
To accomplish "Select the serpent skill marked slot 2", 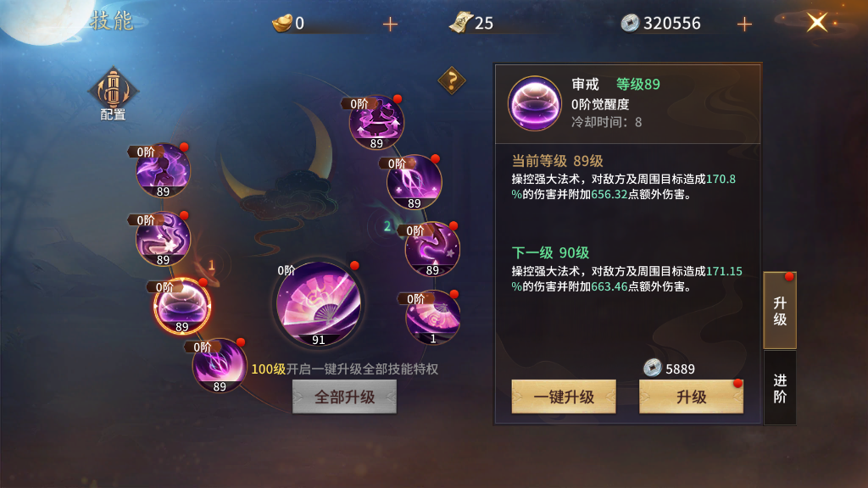I will (x=432, y=249).
